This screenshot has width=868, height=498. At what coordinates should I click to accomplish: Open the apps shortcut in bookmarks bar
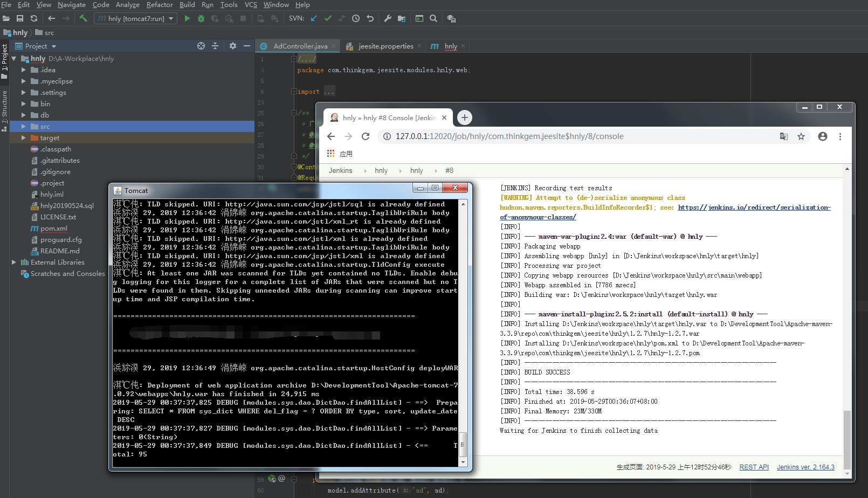[340, 154]
